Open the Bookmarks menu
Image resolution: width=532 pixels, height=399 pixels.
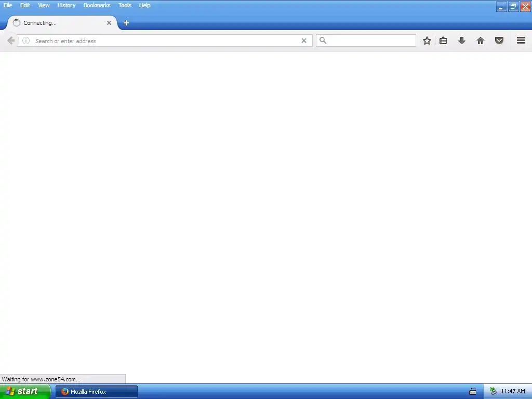(97, 5)
